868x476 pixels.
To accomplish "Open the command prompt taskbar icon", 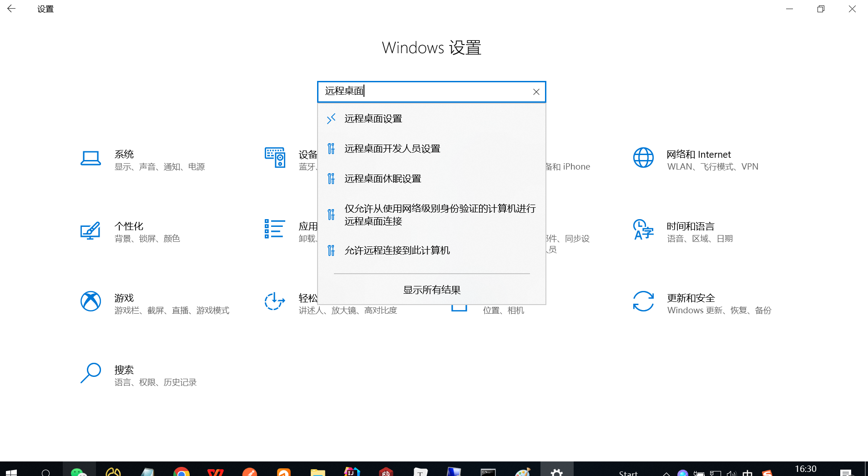I will [x=488, y=472].
